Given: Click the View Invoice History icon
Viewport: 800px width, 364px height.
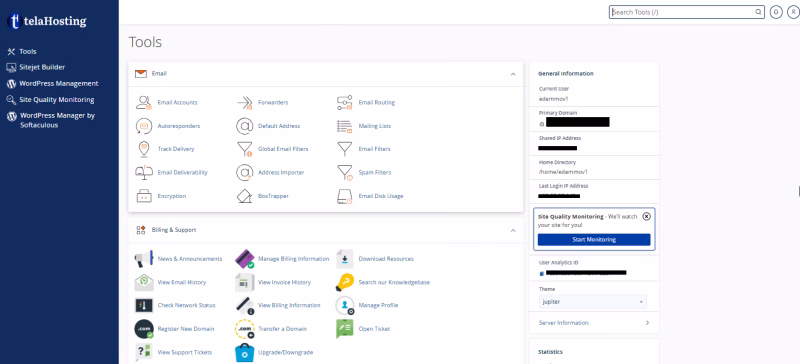Looking at the screenshot, I should click(244, 282).
